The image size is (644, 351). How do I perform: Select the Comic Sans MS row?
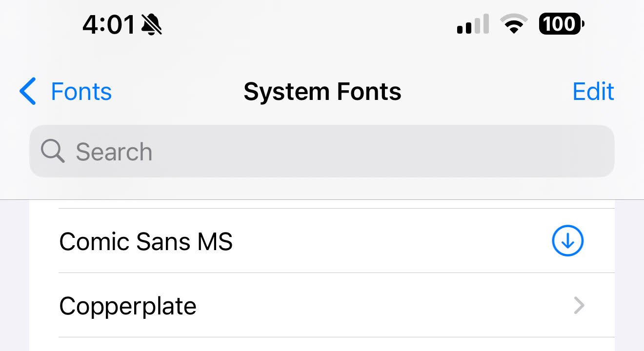pyautogui.click(x=322, y=241)
